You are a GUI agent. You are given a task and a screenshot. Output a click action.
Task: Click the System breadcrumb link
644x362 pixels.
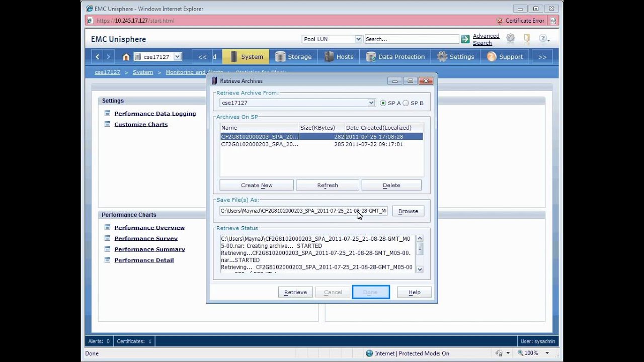143,72
